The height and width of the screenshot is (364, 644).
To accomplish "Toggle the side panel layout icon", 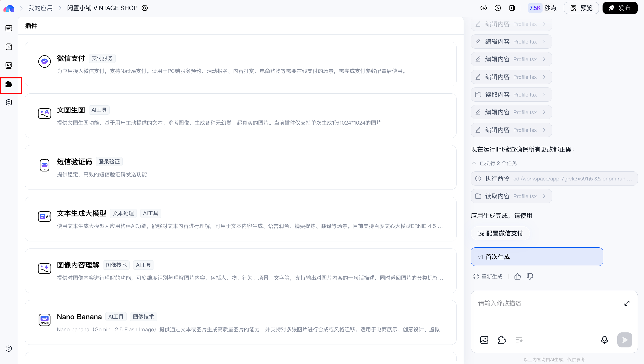I will pos(512,8).
